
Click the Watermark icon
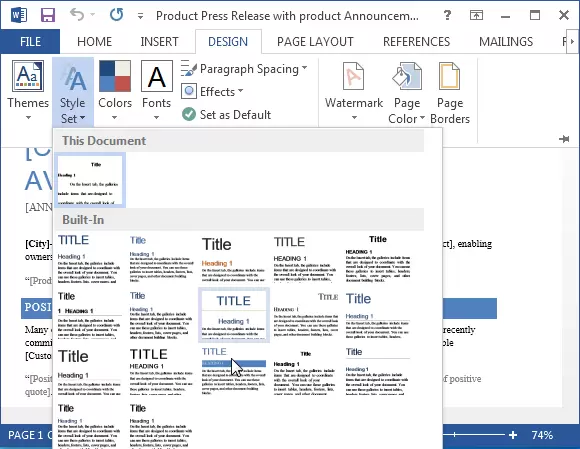[x=353, y=76]
